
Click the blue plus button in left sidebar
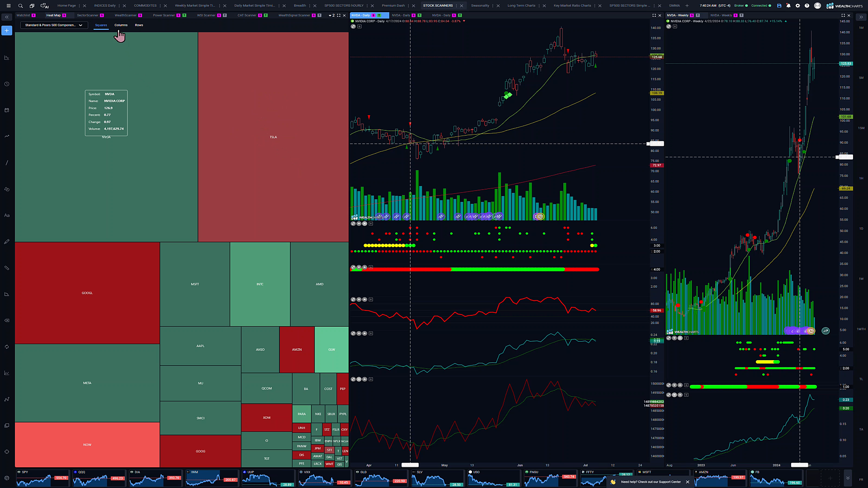(x=7, y=30)
